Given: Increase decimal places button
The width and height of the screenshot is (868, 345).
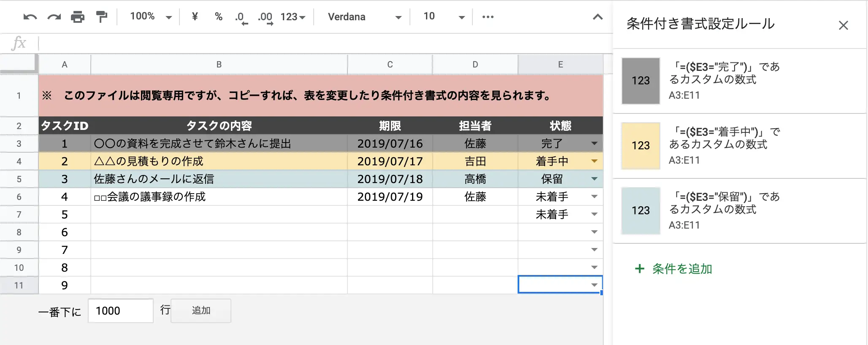Looking at the screenshot, I should 266,18.
